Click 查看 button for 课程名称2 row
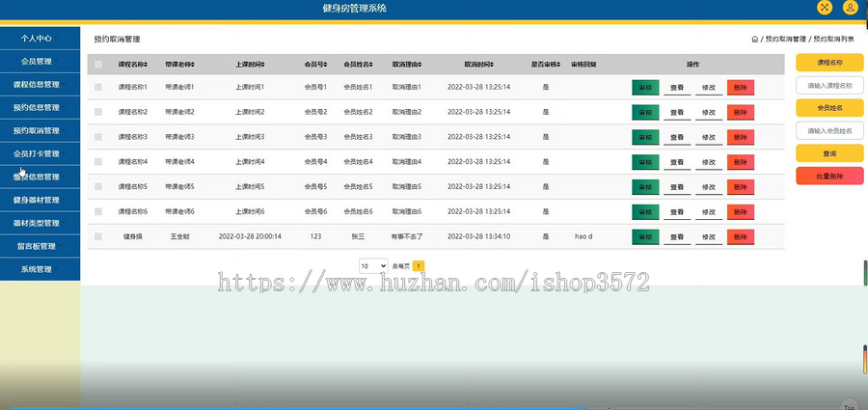Image resolution: width=868 pixels, height=410 pixels. [x=677, y=113]
